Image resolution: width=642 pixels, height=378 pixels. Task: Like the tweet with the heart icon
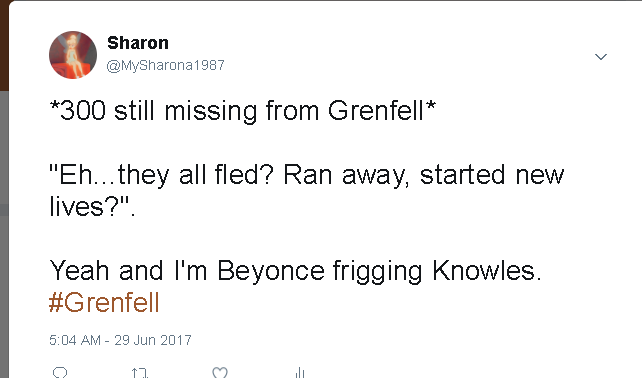[220, 373]
